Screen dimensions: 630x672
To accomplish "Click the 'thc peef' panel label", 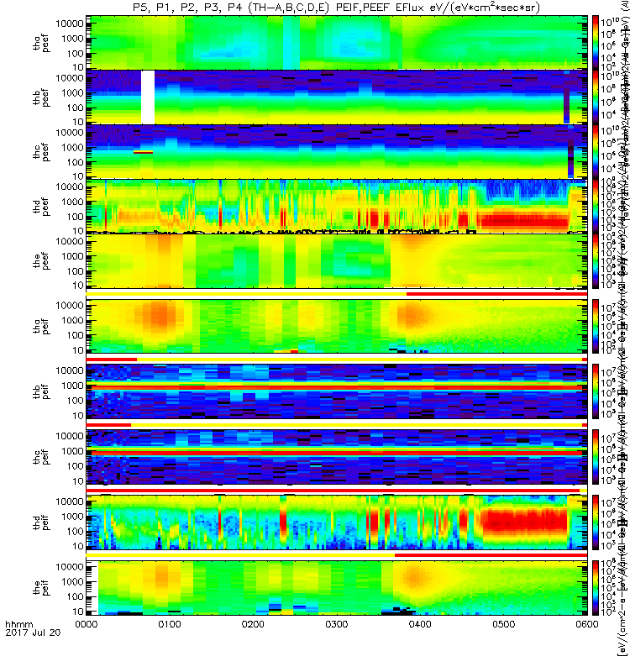I will [41, 152].
